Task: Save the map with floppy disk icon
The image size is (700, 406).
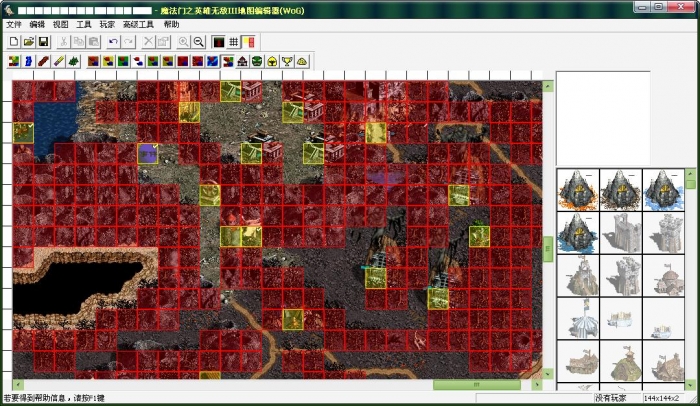Action: (x=43, y=42)
